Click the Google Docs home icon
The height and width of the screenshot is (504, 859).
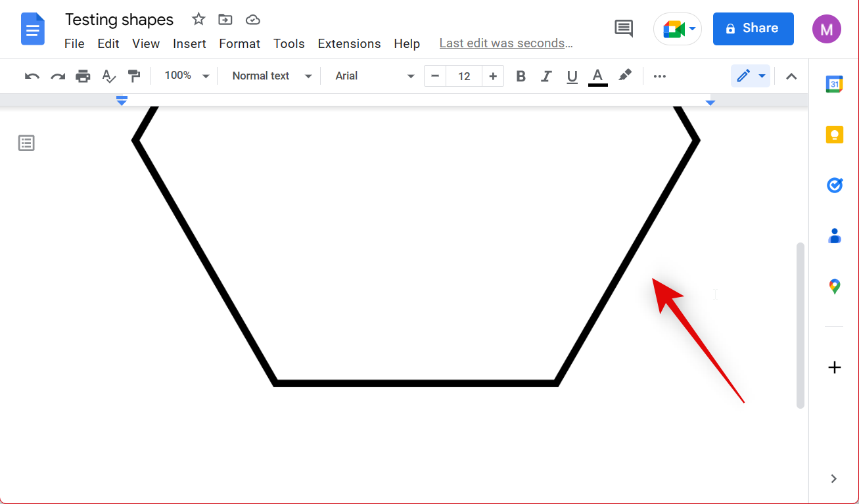32,29
